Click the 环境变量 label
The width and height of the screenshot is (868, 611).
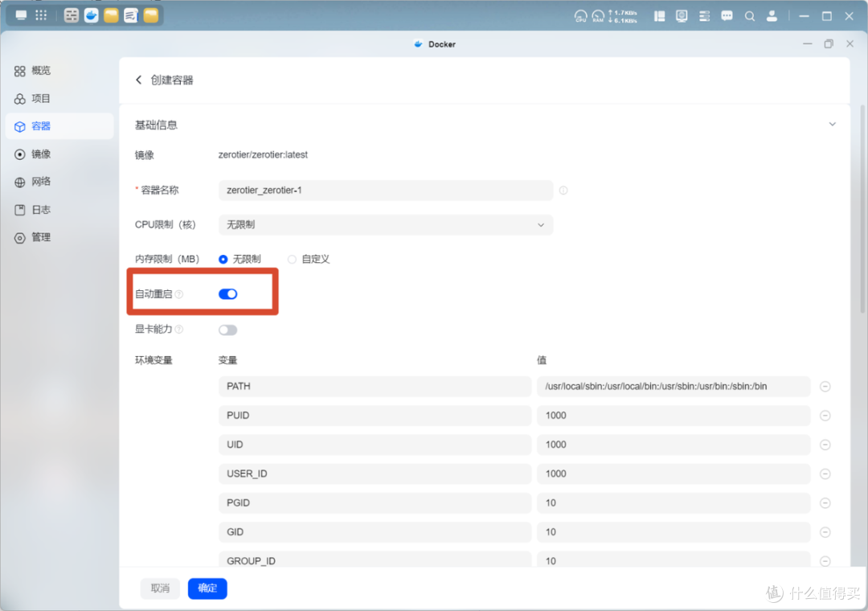[154, 360]
